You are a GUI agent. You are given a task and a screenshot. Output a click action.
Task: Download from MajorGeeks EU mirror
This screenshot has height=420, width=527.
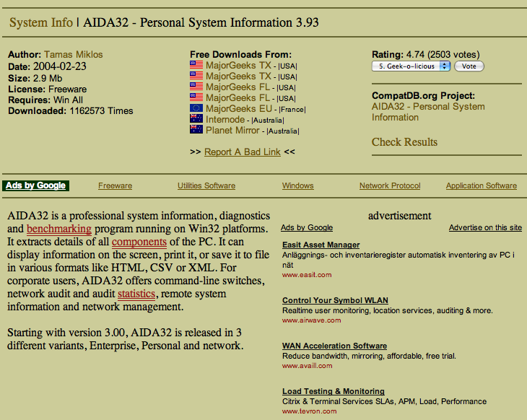pyautogui.click(x=239, y=108)
